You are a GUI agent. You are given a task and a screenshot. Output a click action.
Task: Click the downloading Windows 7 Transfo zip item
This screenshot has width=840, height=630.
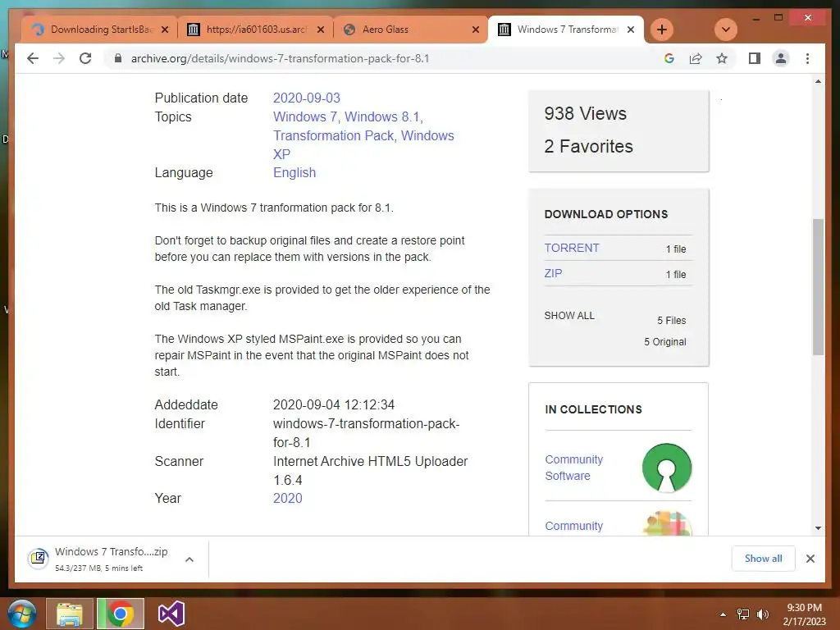tap(111, 559)
